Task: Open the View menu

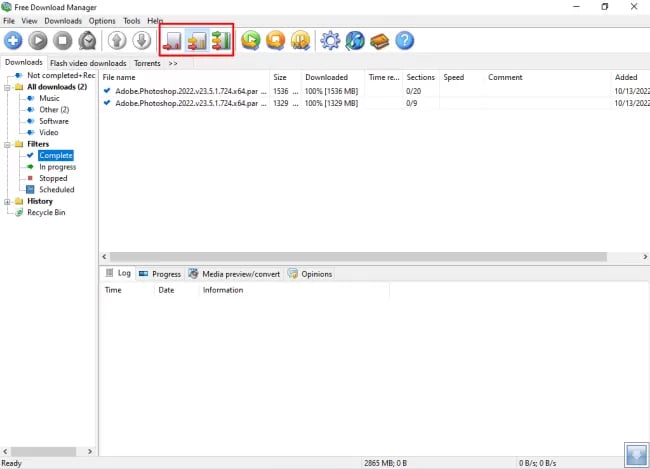Action: pyautogui.click(x=29, y=21)
